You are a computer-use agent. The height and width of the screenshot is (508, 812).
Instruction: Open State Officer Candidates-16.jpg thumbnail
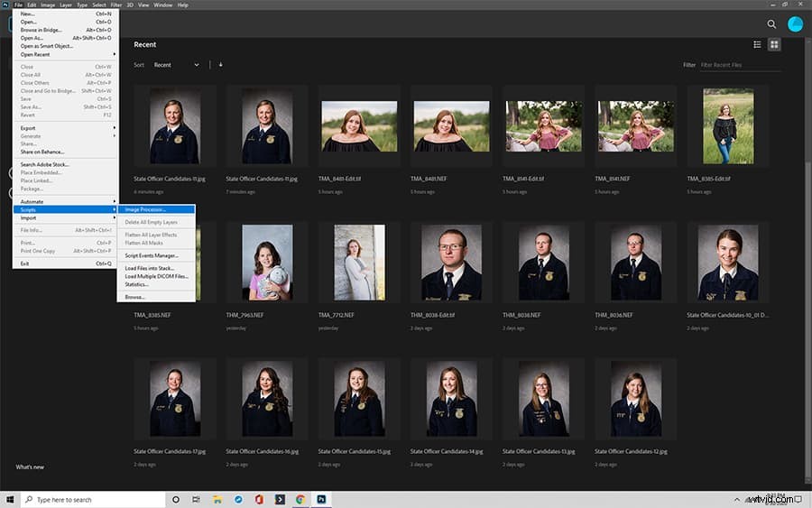[267, 399]
